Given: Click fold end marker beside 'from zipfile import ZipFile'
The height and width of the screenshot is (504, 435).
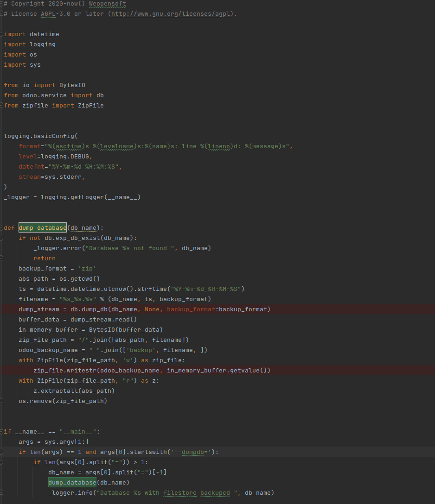Looking at the screenshot, I should click(1, 106).
